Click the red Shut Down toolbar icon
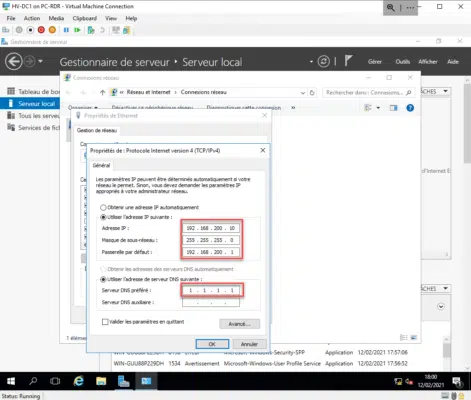Image resolution: width=471 pixels, height=400 pixels. coord(41,30)
